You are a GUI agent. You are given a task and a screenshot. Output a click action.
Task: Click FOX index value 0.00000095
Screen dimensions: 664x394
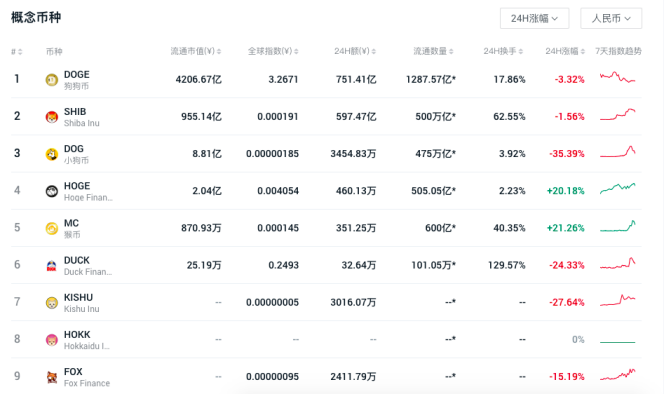tap(272, 376)
